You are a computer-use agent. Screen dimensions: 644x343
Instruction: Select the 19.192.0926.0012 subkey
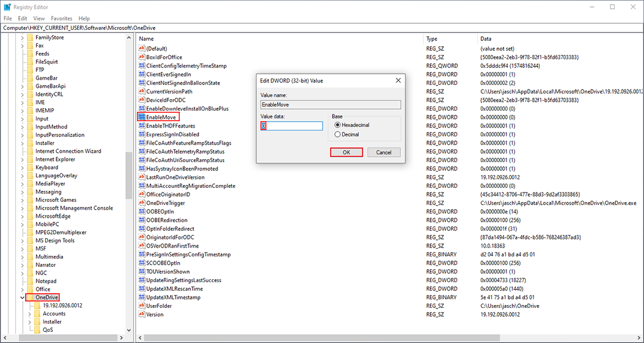point(63,306)
